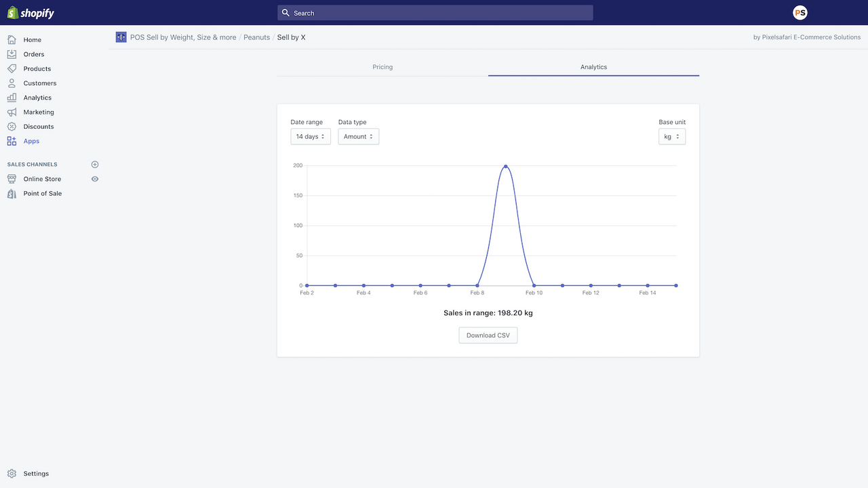
Task: Add a sales channel with plus icon
Action: (x=95, y=165)
